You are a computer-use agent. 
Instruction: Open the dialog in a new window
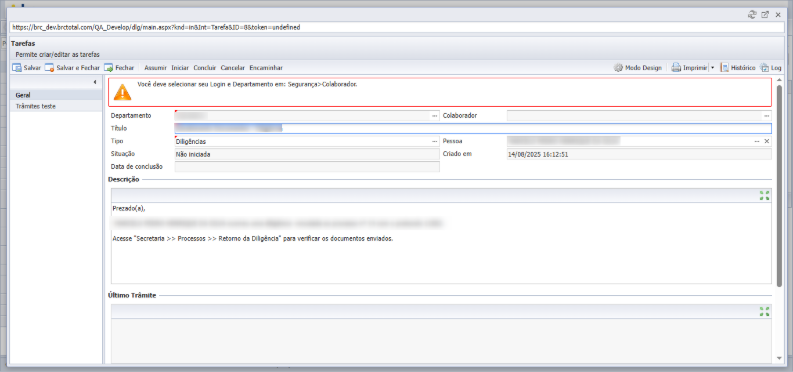765,15
